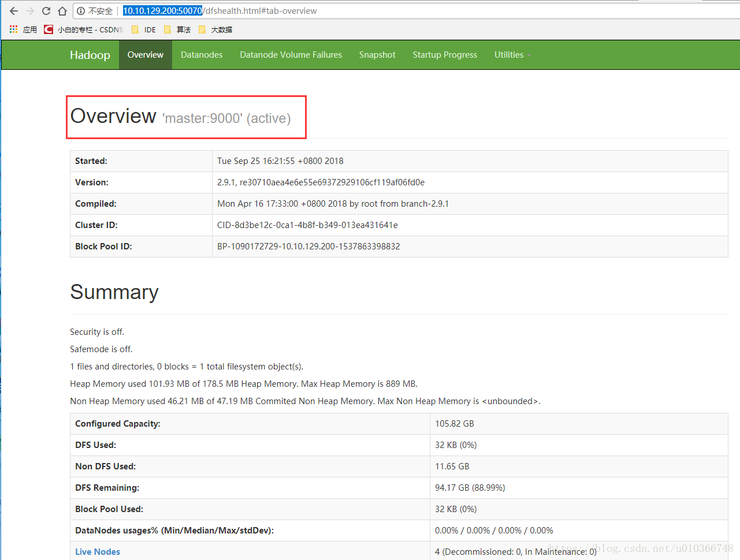Click the files and directories count line
This screenshot has height=560, width=740.
tap(187, 367)
